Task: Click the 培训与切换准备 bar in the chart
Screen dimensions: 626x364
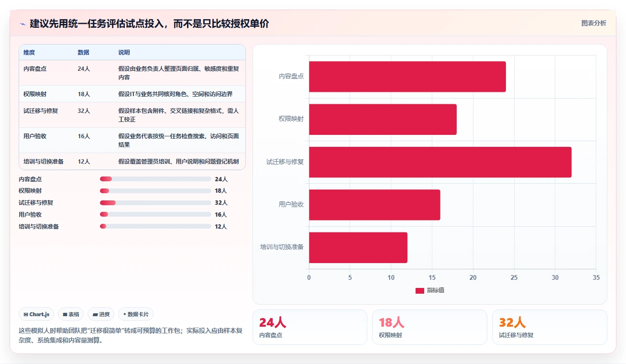Action: tap(358, 247)
